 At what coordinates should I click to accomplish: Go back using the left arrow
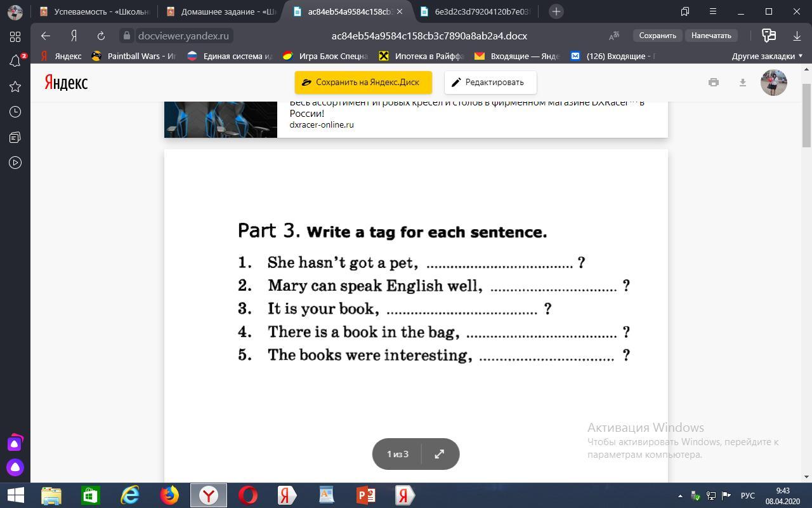[x=45, y=36]
